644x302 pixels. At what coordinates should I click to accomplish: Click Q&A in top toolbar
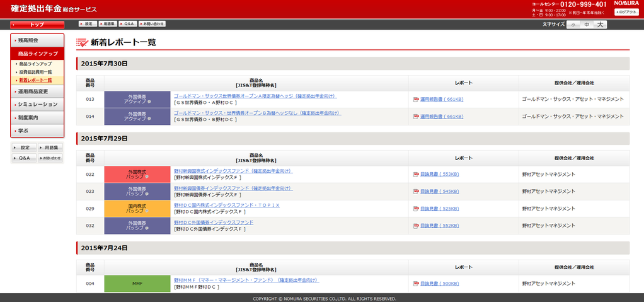pyautogui.click(x=128, y=24)
